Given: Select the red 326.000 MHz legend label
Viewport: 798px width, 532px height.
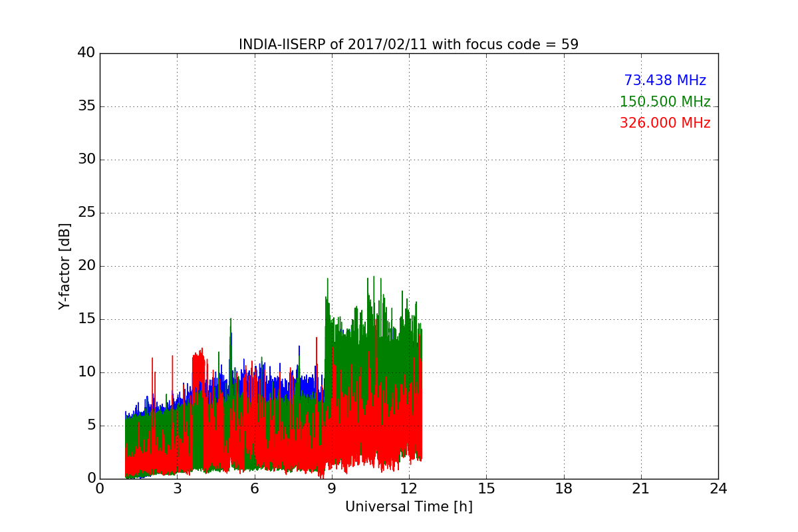Looking at the screenshot, I should tap(665, 123).
